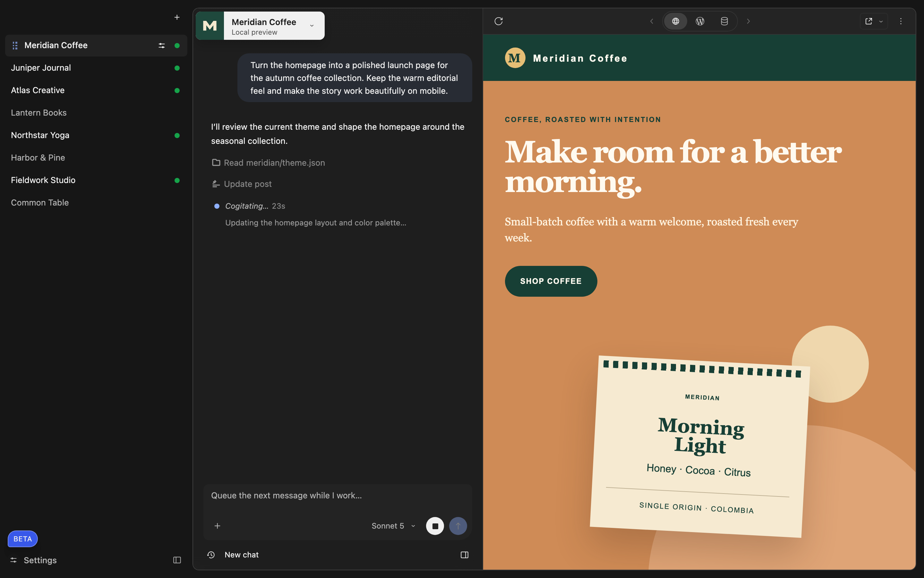Image resolution: width=924 pixels, height=578 pixels.
Task: Click the Atlas Creative green status dot
Action: [177, 91]
